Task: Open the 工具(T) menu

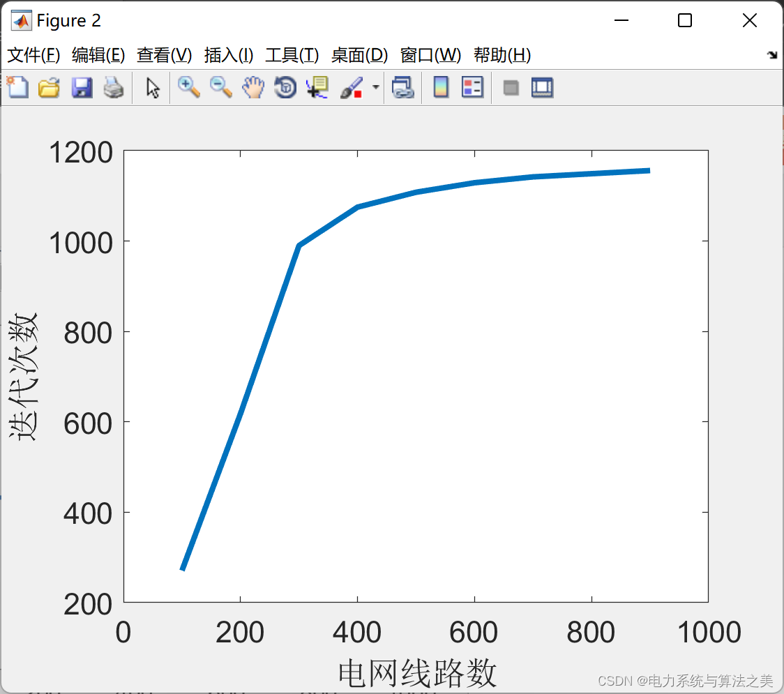Action: [292, 55]
